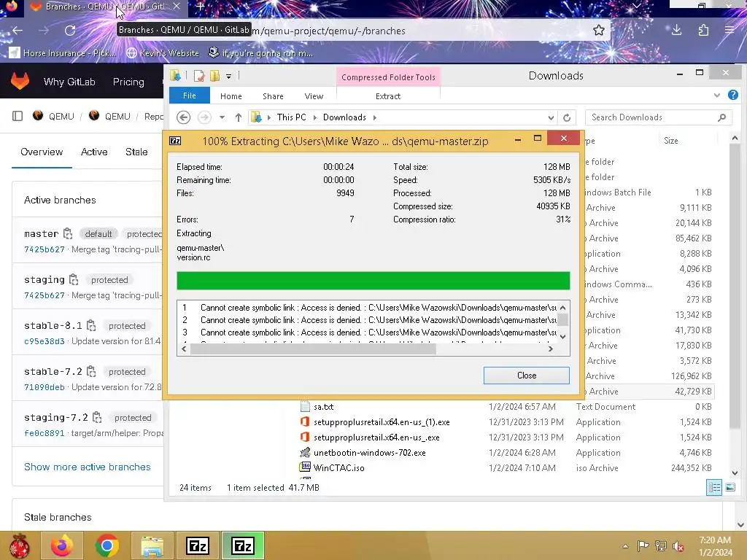Screen dimensions: 747x560
Task: Click Firefox reload page button
Action: [x=70, y=31]
